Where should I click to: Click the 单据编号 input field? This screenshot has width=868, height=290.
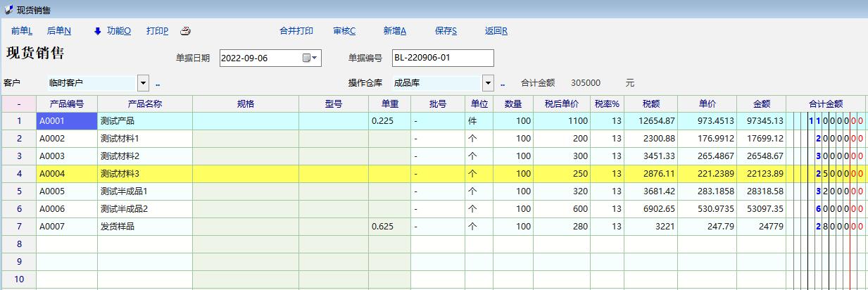(x=442, y=58)
